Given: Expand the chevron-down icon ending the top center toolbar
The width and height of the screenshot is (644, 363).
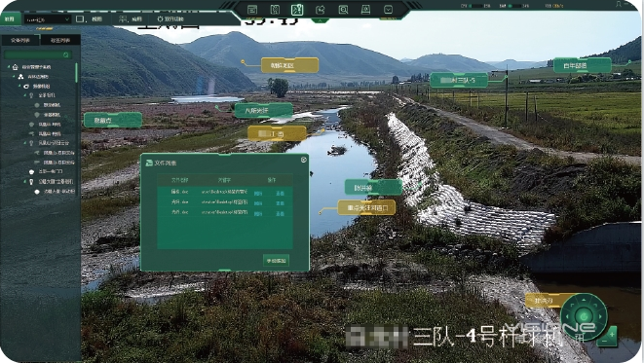Looking at the screenshot, I should [388, 10].
